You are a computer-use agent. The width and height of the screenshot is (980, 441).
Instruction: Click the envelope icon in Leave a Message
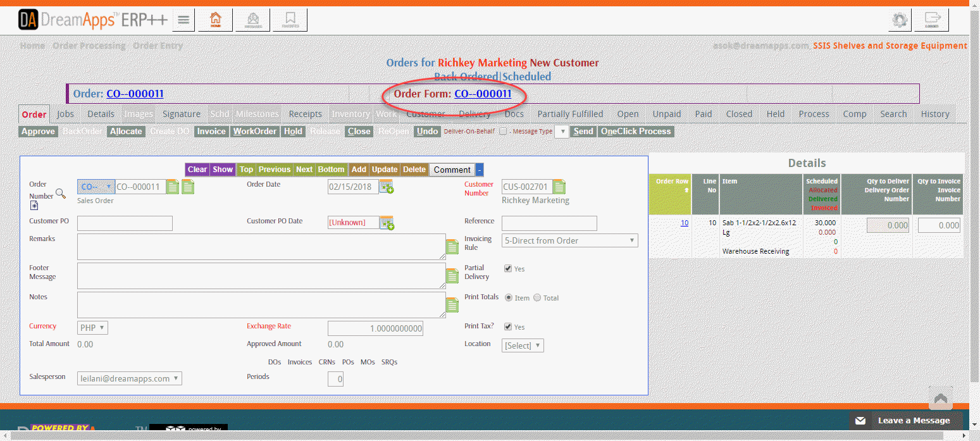(860, 421)
